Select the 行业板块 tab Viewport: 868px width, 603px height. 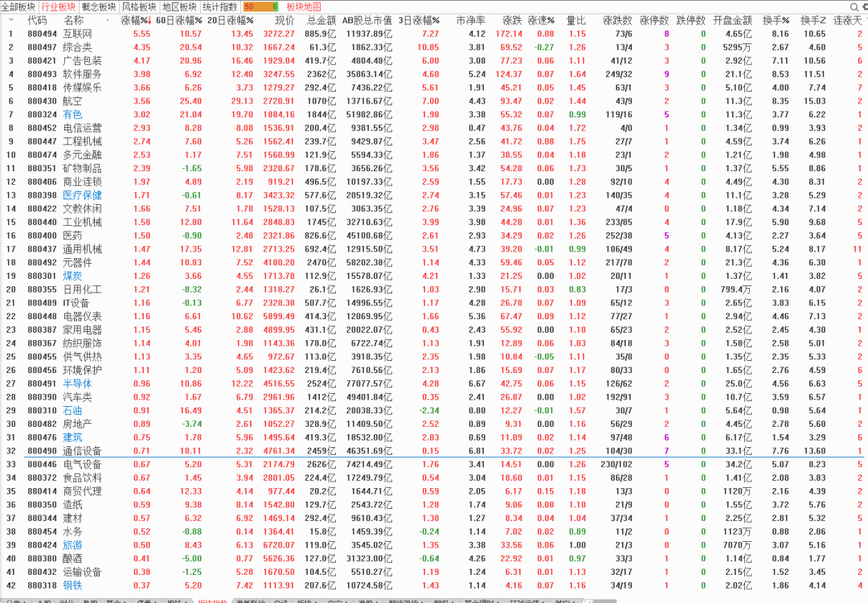point(58,6)
